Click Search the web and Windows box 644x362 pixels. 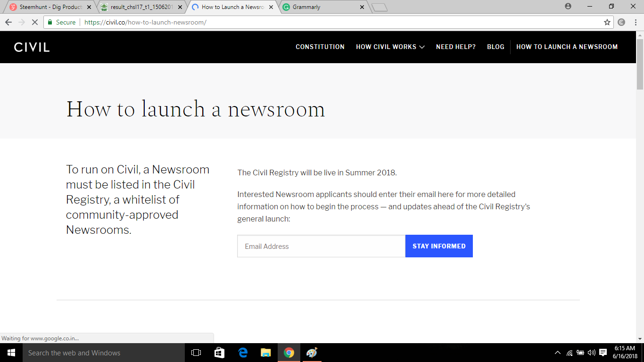click(104, 353)
